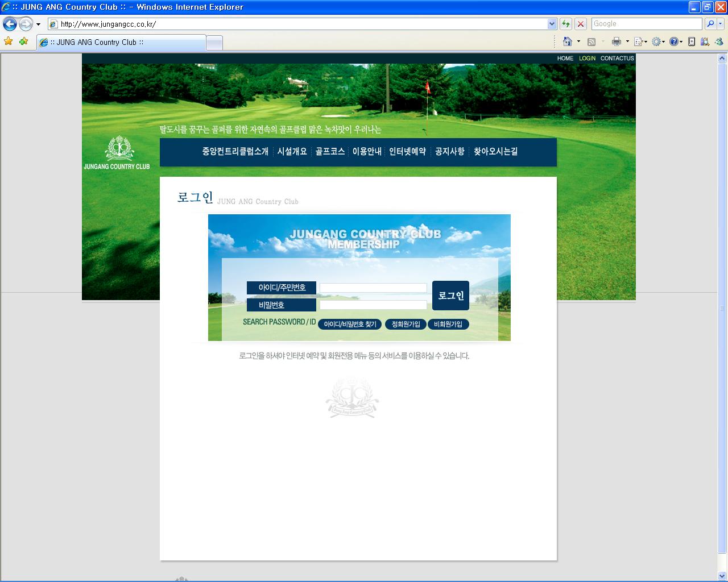This screenshot has width=728, height=582.
Task: Open the 중앙컨트리클럽소개 menu
Action: [x=235, y=151]
